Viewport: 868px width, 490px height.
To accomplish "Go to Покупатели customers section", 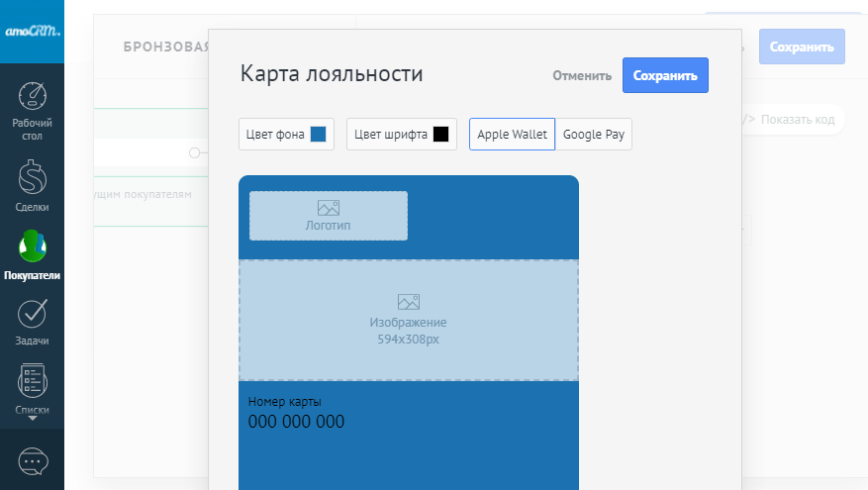I will pos(32,255).
